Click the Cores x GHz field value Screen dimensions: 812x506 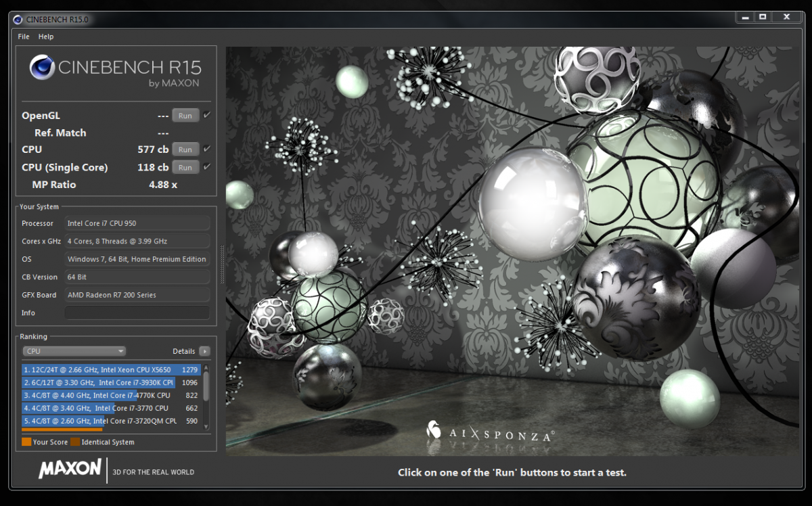tap(137, 241)
